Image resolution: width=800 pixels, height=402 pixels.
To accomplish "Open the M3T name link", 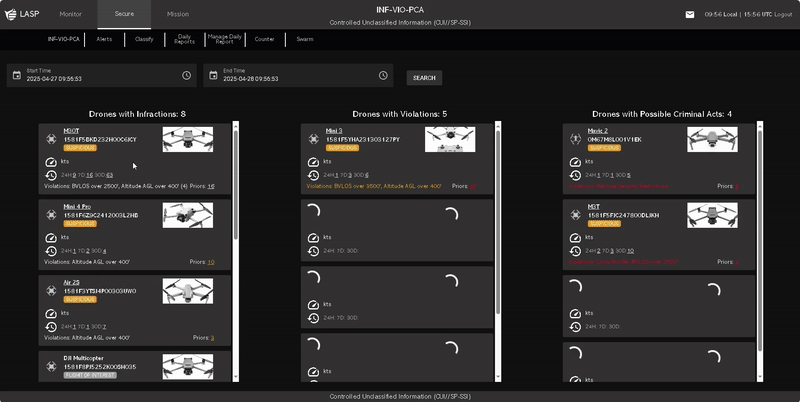I will coord(593,207).
